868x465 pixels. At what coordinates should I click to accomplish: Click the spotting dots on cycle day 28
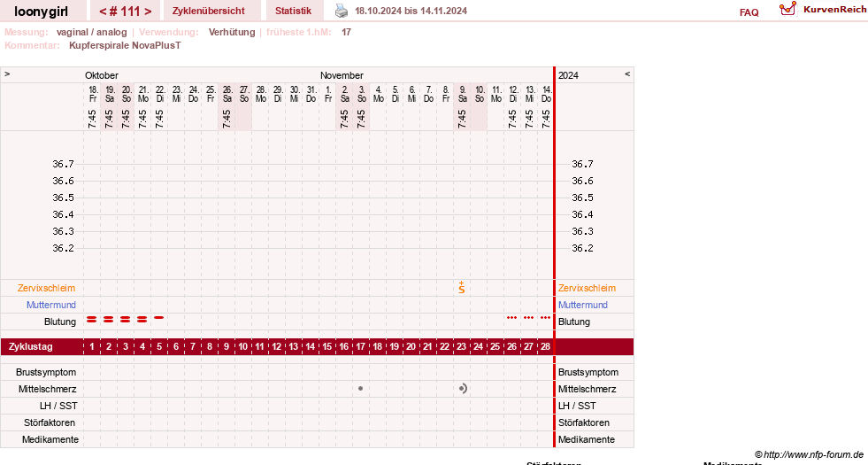(x=545, y=318)
